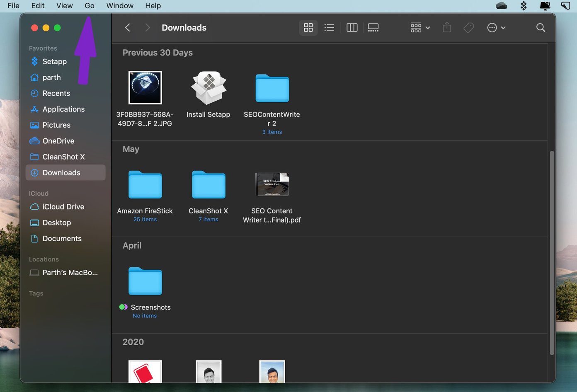Open the Group By dropdown
Screen dimensions: 577x392
click(x=420, y=28)
